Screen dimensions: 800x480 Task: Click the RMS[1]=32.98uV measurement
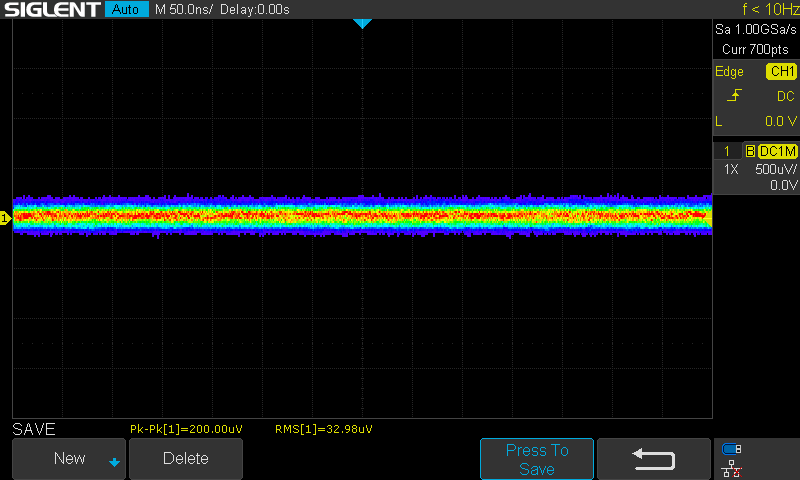coord(324,429)
